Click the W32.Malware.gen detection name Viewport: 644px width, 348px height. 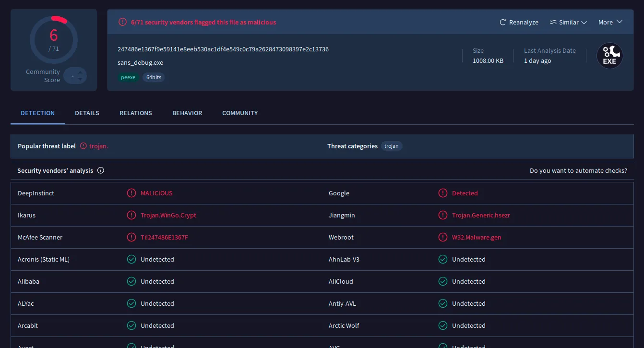(477, 238)
